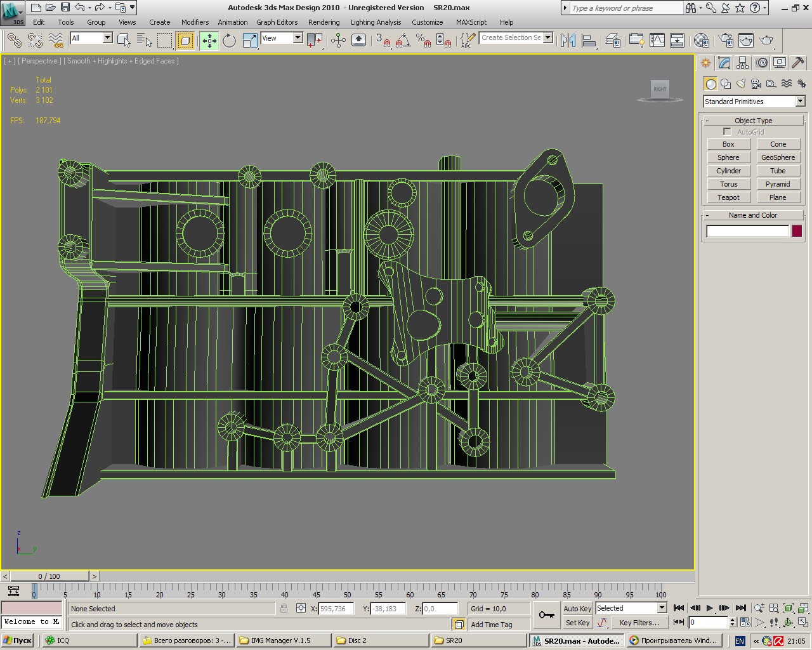812x650 pixels.
Task: Switch to Hierarchy command panel tab
Action: point(743,63)
